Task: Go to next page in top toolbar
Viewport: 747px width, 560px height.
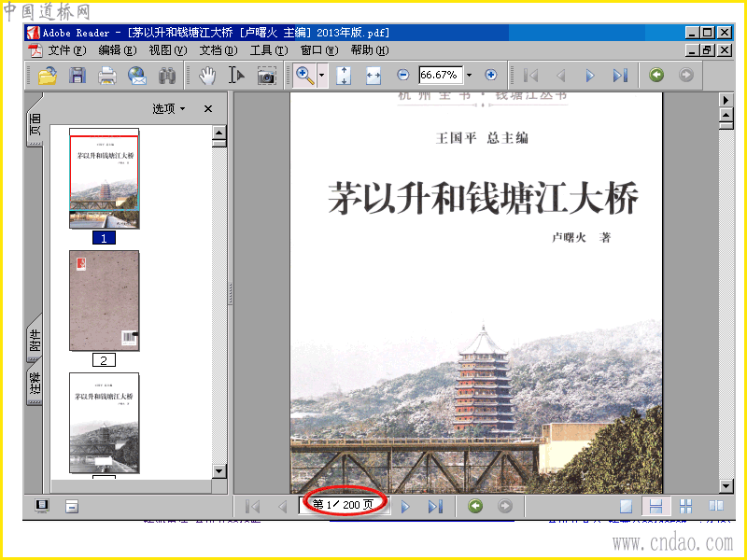Action: coord(590,76)
